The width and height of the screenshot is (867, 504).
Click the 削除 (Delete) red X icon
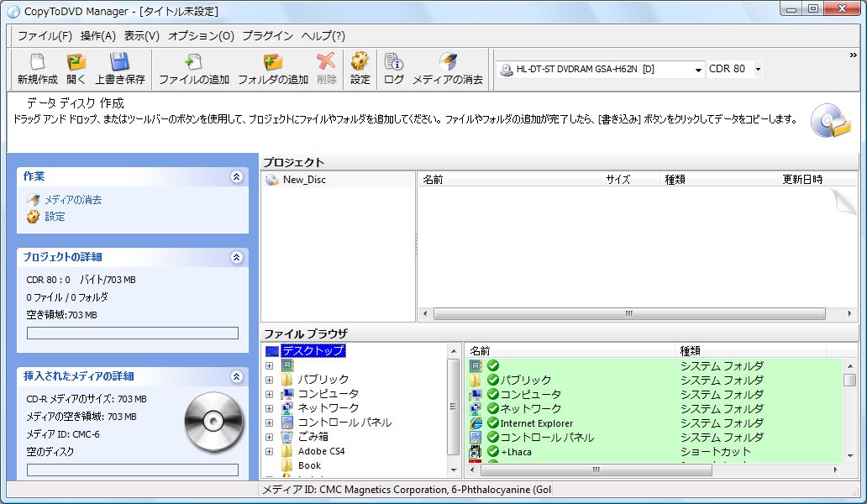tap(326, 62)
